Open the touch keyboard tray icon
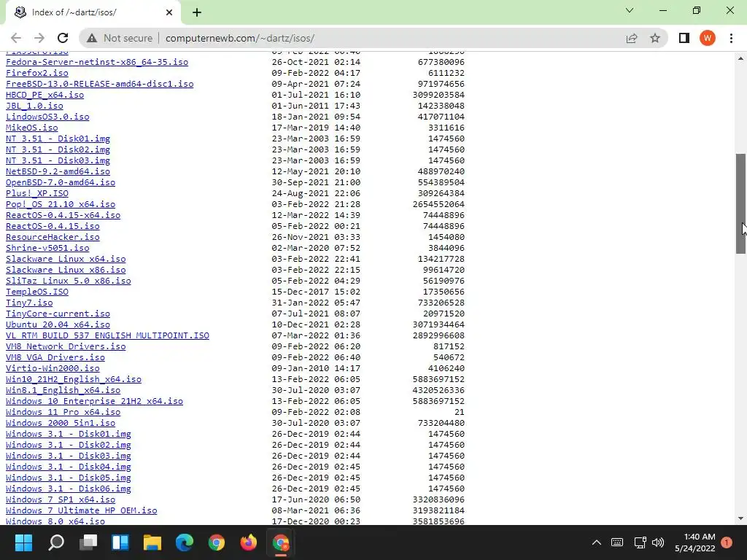This screenshot has height=560, width=747. tap(617, 542)
